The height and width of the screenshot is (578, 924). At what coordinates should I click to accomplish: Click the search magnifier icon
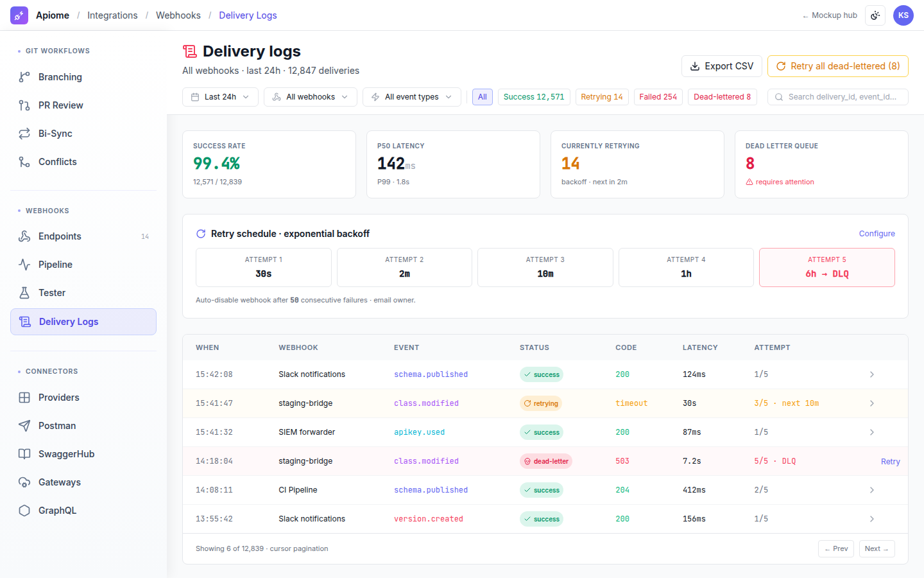pos(779,97)
